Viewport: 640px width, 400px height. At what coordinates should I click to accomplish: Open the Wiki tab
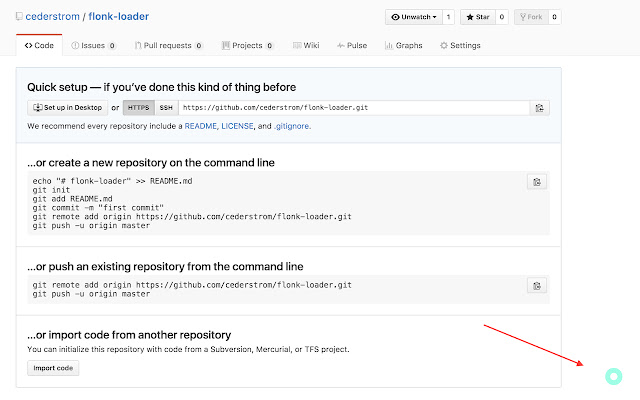click(x=306, y=45)
